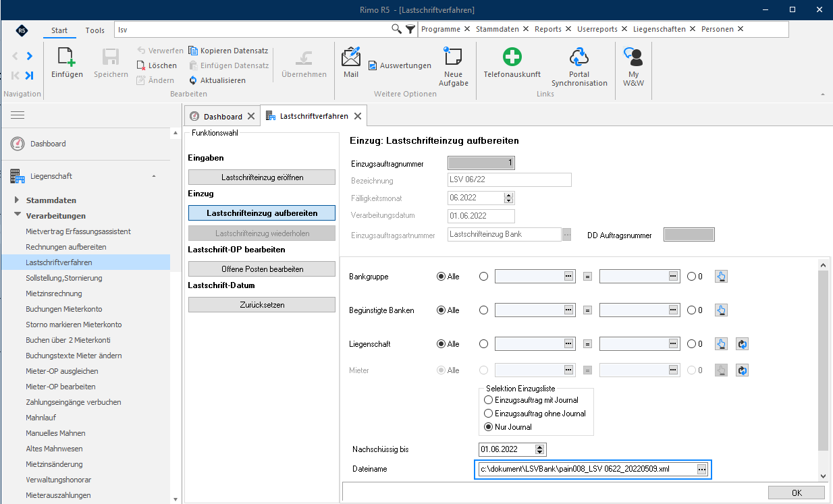Screen dimensions: 833x504
Task: Click the Lastschrifteinzug eröffnen button
Action: click(262, 177)
